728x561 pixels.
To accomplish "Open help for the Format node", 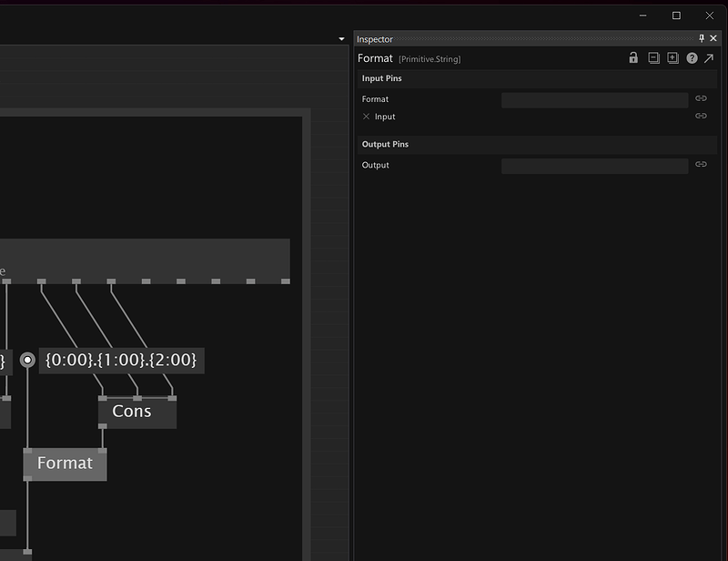I will click(692, 58).
